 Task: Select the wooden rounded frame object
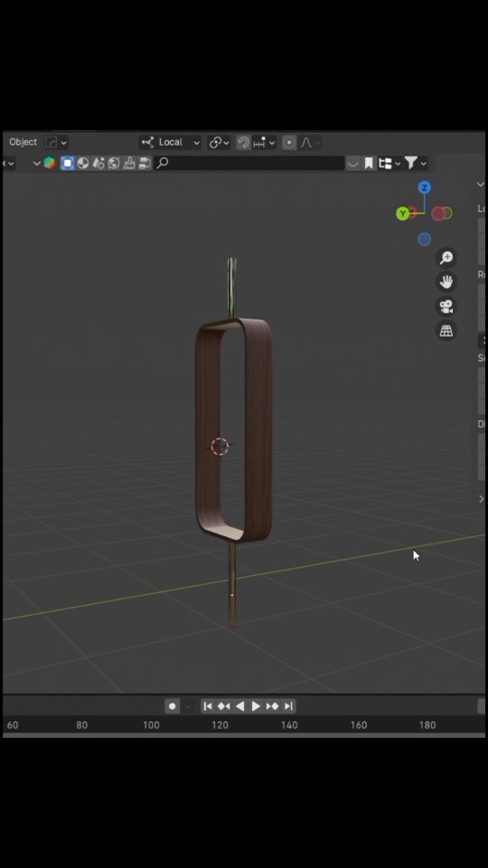click(x=258, y=432)
